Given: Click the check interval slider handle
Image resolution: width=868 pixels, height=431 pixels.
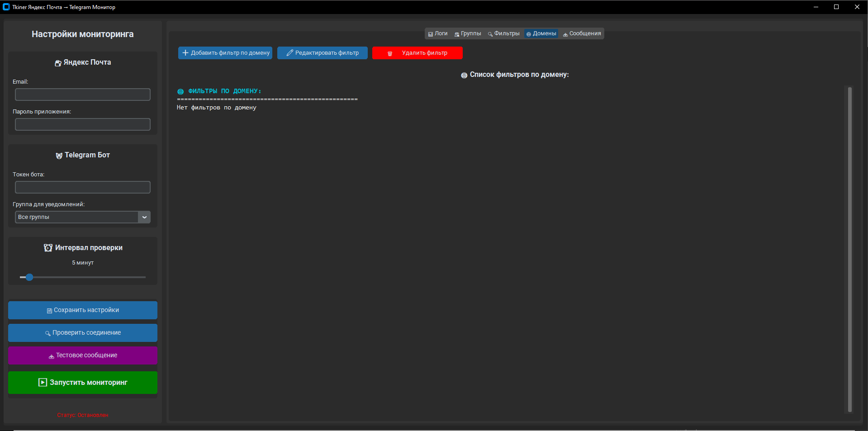Looking at the screenshot, I should 29,277.
